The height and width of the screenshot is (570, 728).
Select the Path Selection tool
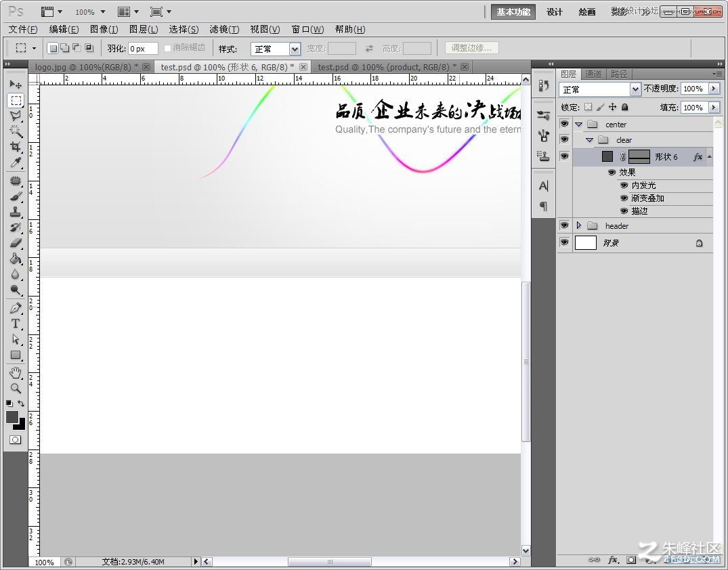coord(16,339)
